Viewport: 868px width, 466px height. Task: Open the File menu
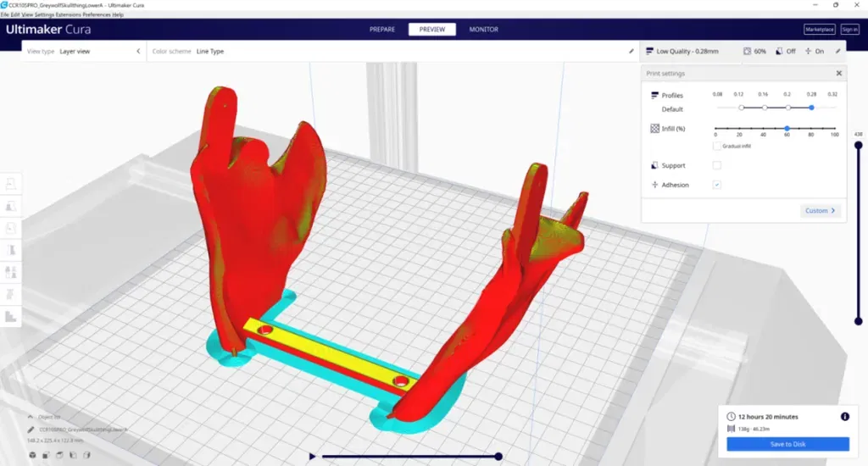[5, 14]
